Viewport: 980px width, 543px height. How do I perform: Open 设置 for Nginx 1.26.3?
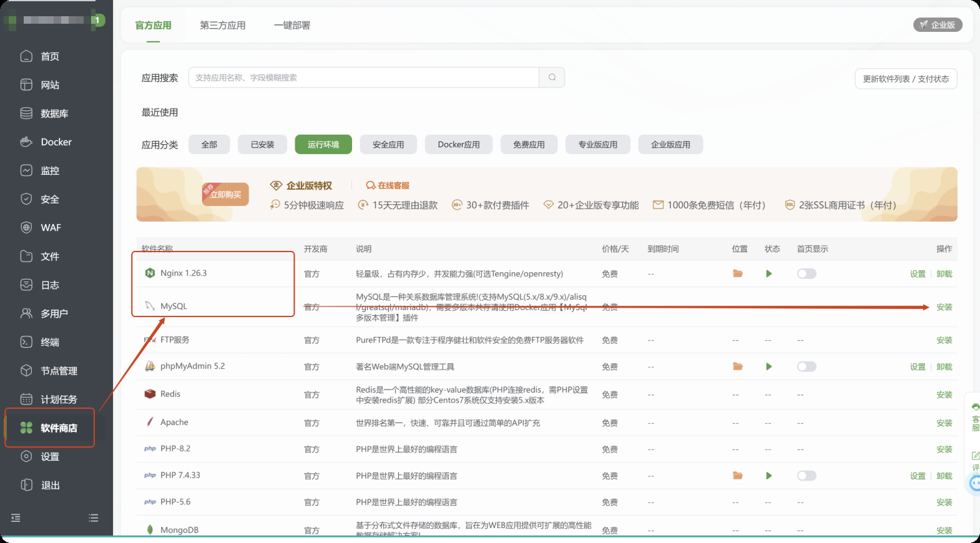(917, 274)
